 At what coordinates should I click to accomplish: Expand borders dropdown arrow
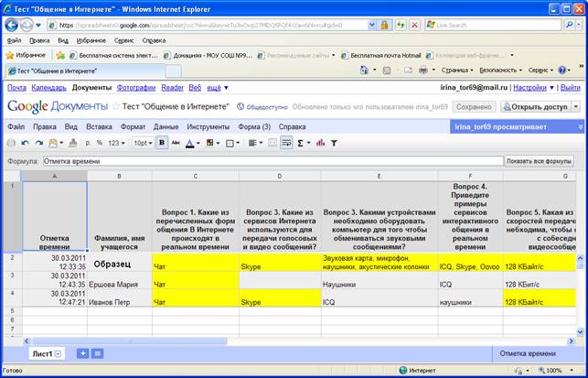[x=238, y=143]
